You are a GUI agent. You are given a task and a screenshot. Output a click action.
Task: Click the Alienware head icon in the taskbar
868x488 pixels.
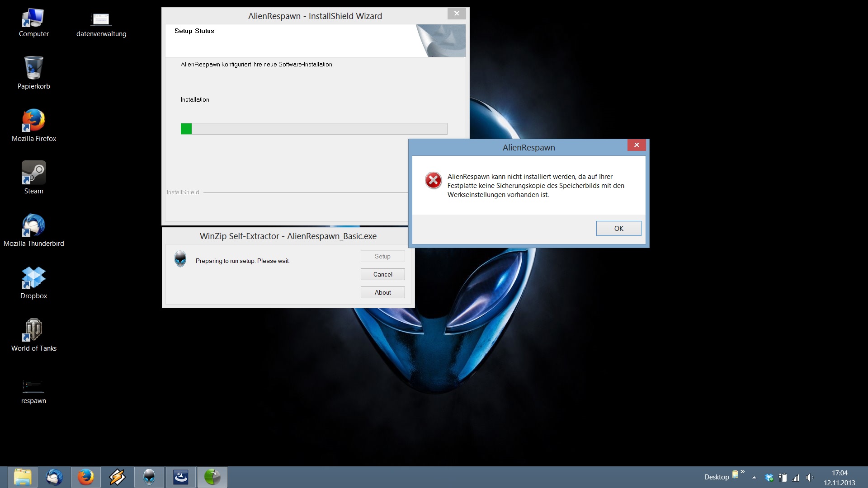tap(149, 477)
